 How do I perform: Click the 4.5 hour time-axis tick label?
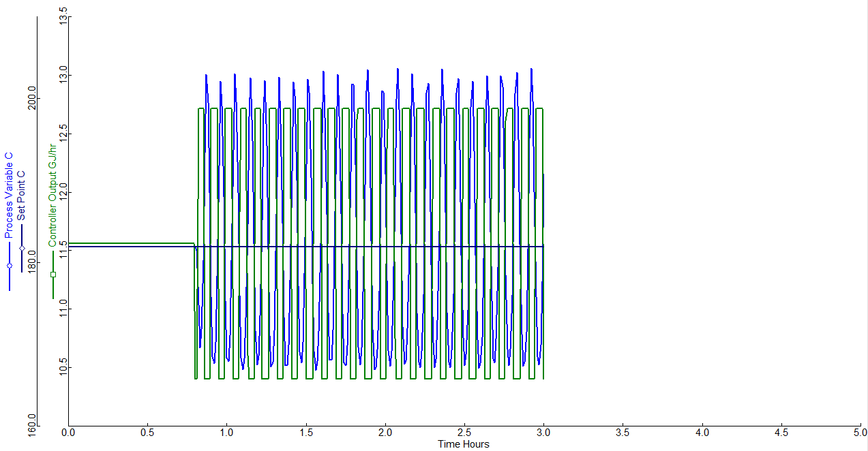tap(782, 433)
